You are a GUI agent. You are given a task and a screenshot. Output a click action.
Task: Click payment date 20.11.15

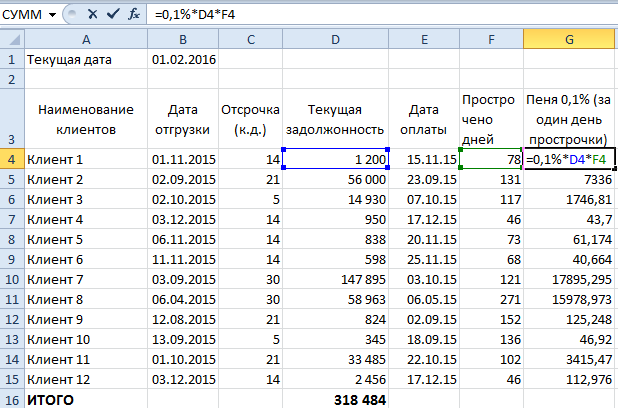pyautogui.click(x=424, y=239)
